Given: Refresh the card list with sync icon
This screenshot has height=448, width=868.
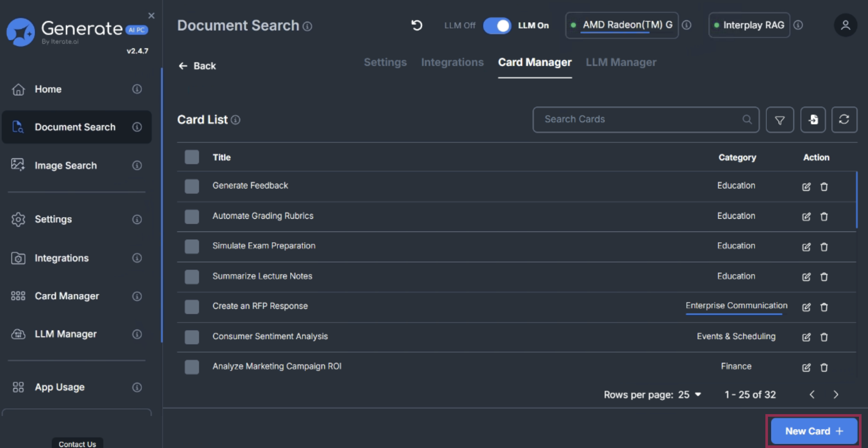Looking at the screenshot, I should [844, 120].
